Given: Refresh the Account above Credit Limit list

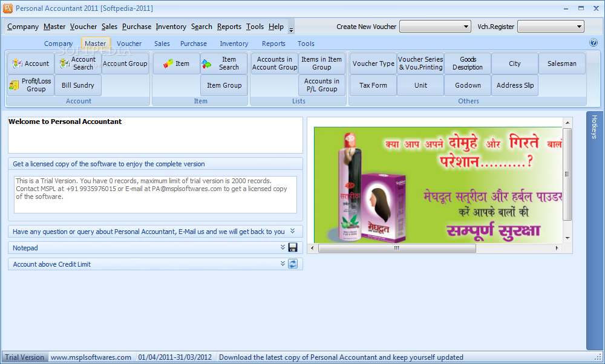Looking at the screenshot, I should 293,264.
